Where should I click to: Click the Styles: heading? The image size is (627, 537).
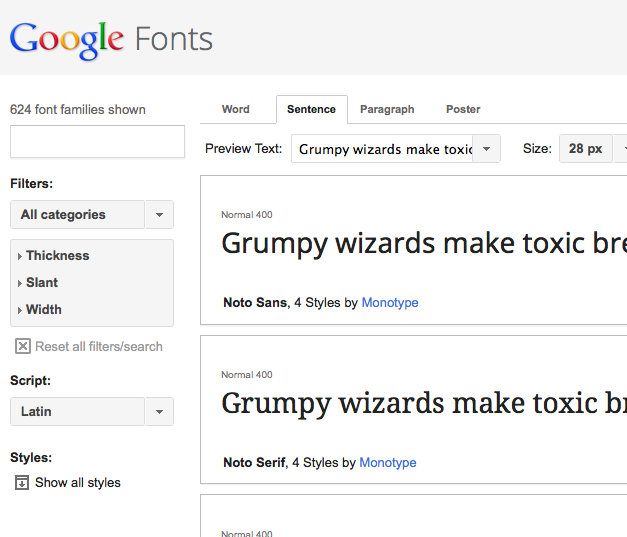(x=31, y=457)
